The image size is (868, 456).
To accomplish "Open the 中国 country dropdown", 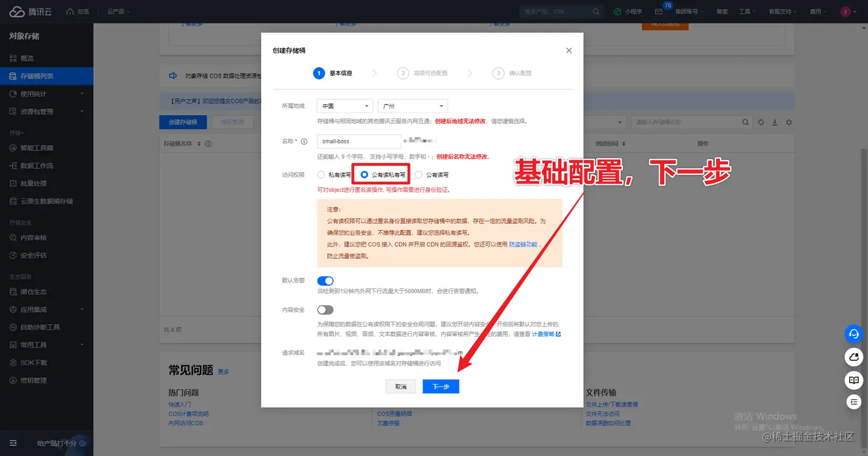I will [x=345, y=106].
